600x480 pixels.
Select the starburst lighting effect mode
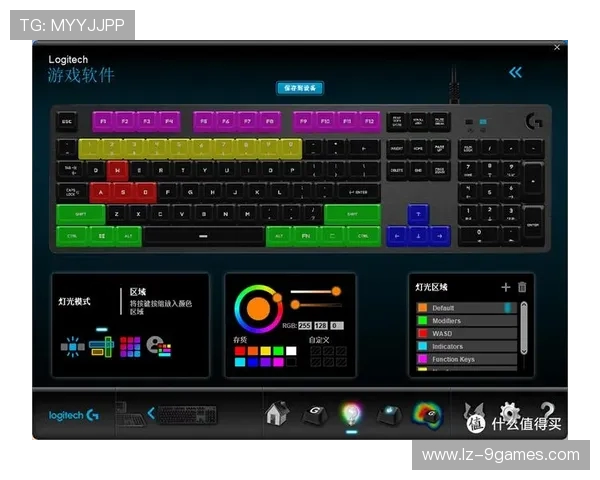pos(72,346)
